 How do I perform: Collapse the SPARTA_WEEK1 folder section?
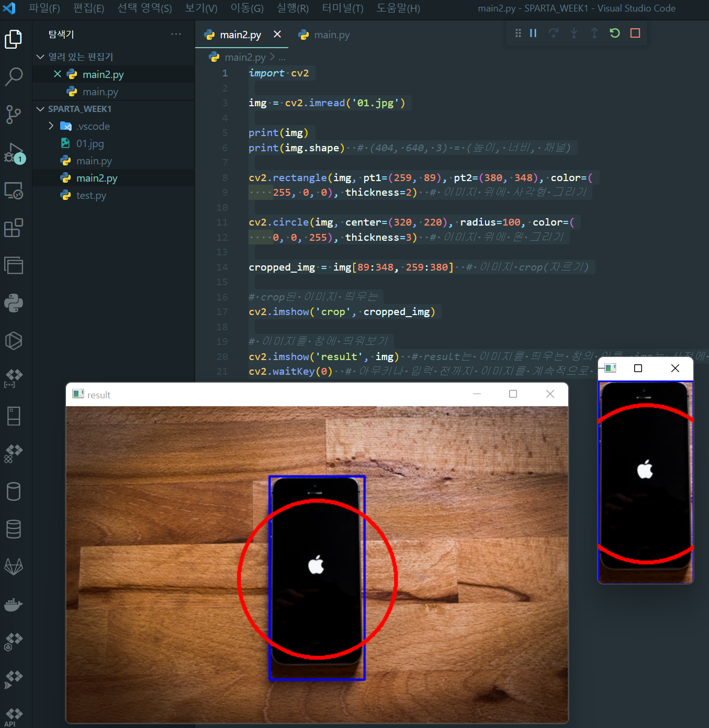(114, 109)
